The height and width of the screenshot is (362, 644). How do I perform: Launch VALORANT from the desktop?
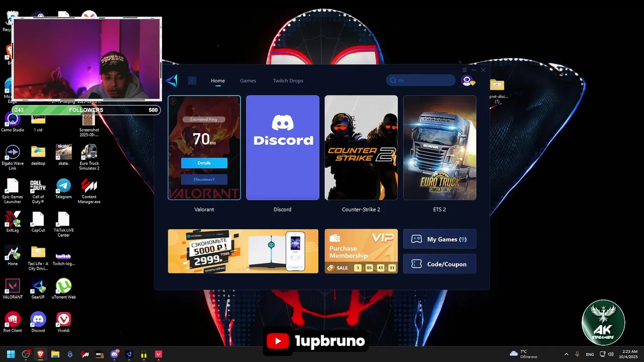13,289
